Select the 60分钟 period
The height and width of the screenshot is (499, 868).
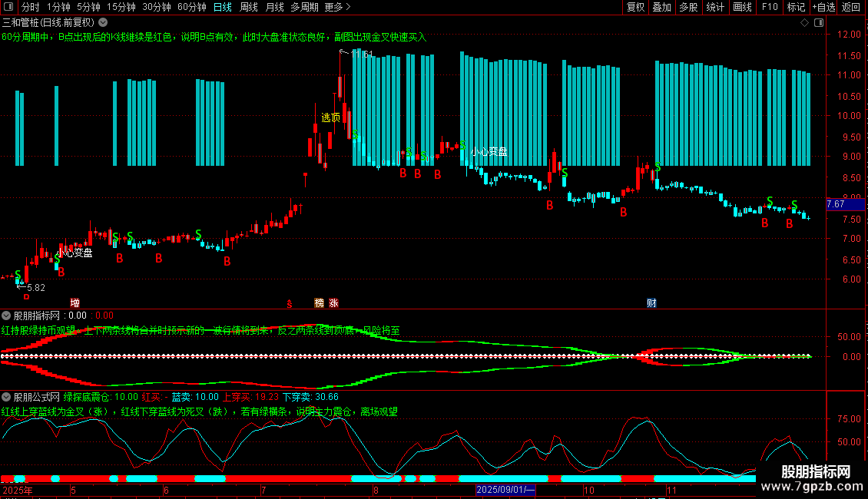click(x=191, y=7)
